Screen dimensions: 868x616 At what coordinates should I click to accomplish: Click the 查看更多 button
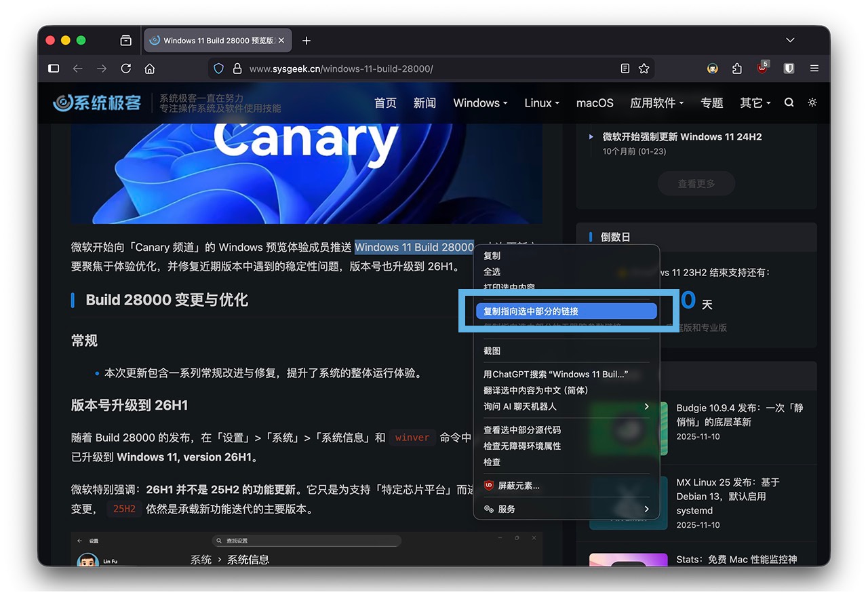pos(696,183)
